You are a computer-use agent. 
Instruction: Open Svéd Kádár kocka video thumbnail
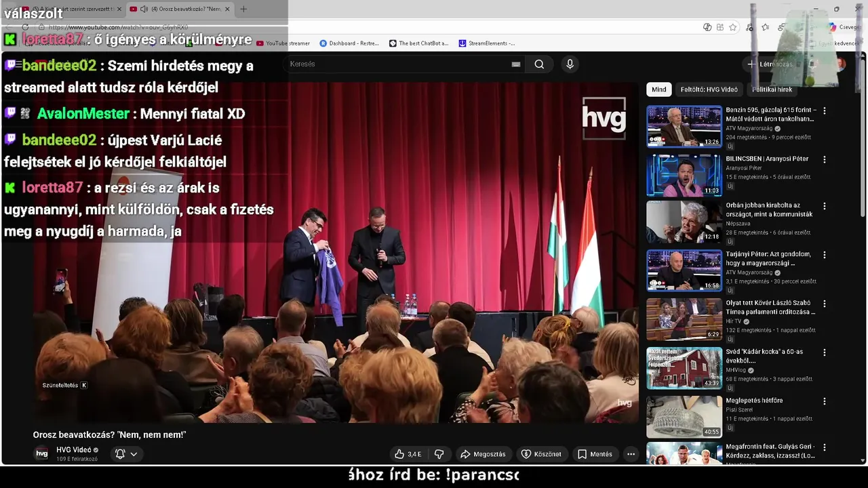click(684, 368)
